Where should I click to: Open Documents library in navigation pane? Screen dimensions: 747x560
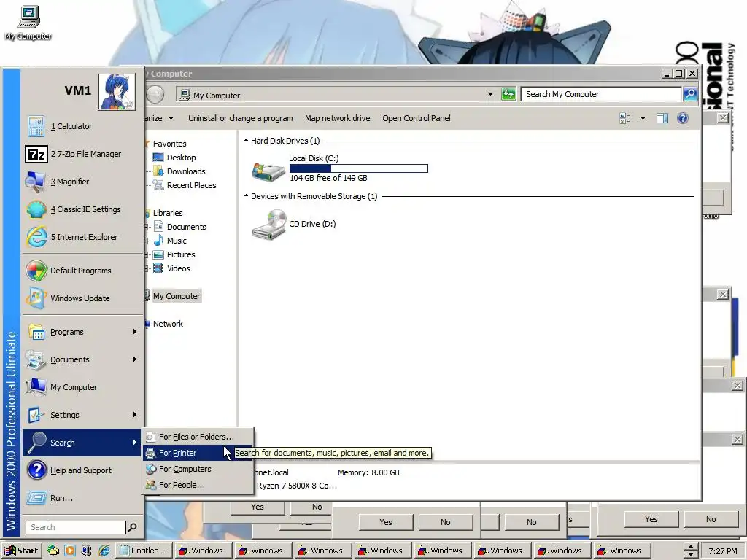186,227
